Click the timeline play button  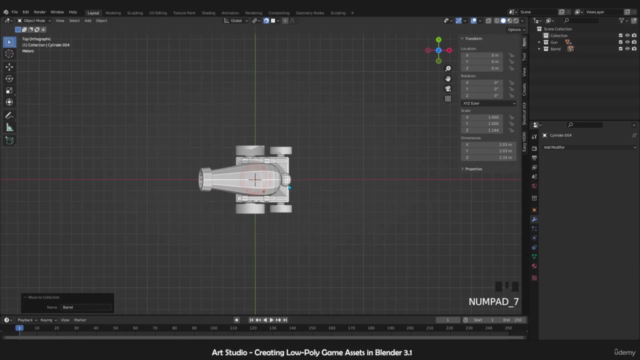272,320
